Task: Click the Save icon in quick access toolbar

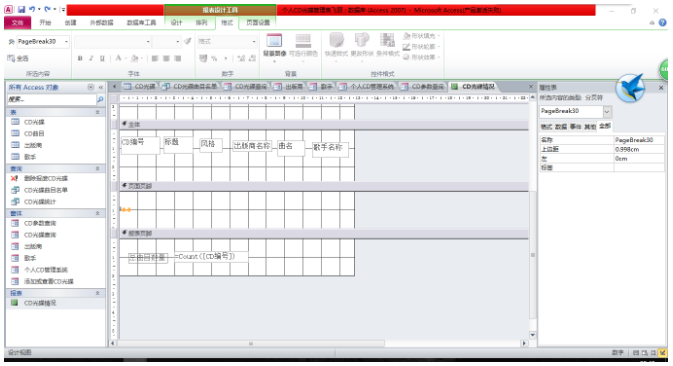Action: 21,9
